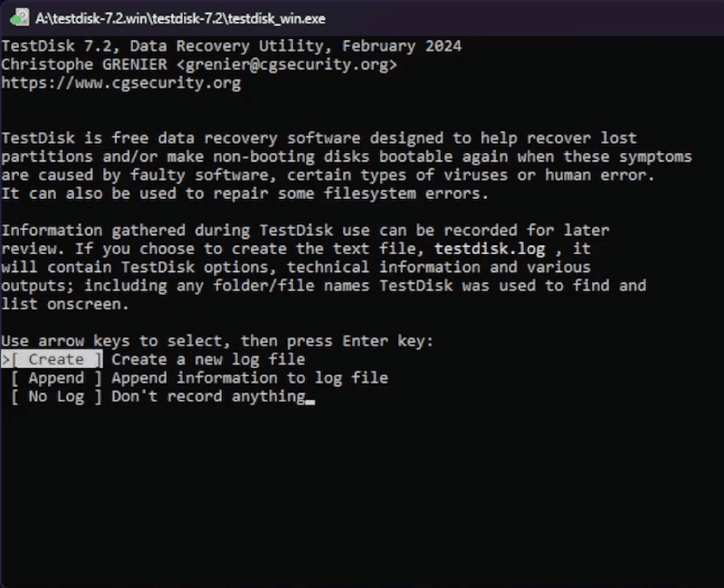This screenshot has width=724, height=588.
Task: Click the > selection marker beside Create
Action: point(5,359)
